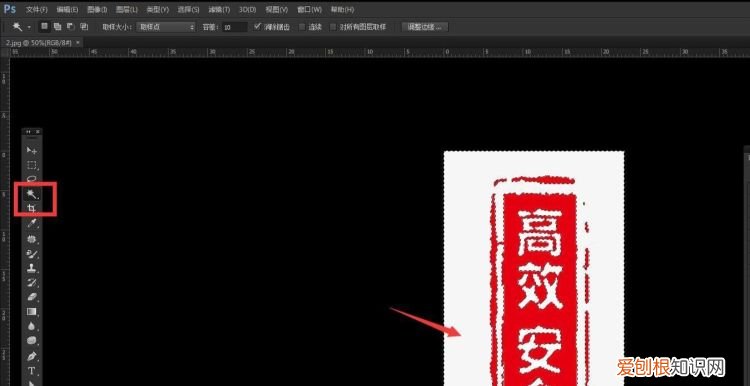The image size is (750, 386).
Task: Select the Horizontal Type tool
Action: (32, 371)
